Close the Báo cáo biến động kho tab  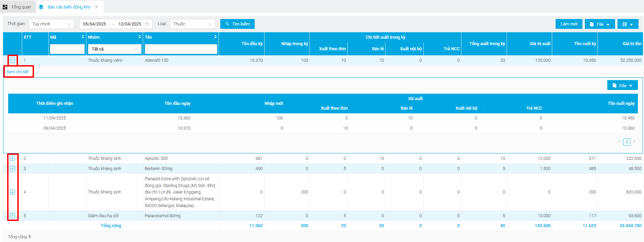pos(97,7)
